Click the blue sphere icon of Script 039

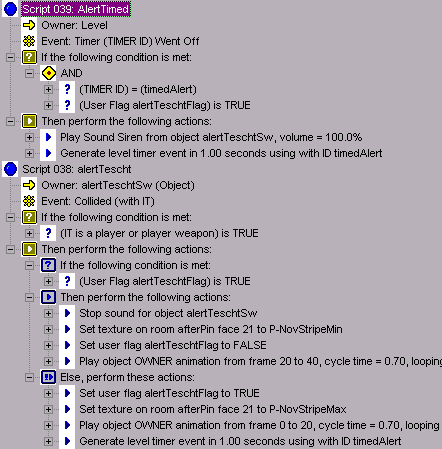point(10,9)
